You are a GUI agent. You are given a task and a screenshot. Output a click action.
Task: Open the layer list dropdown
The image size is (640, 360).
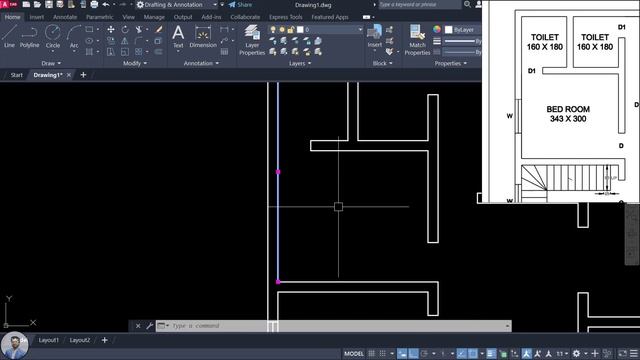pos(360,29)
